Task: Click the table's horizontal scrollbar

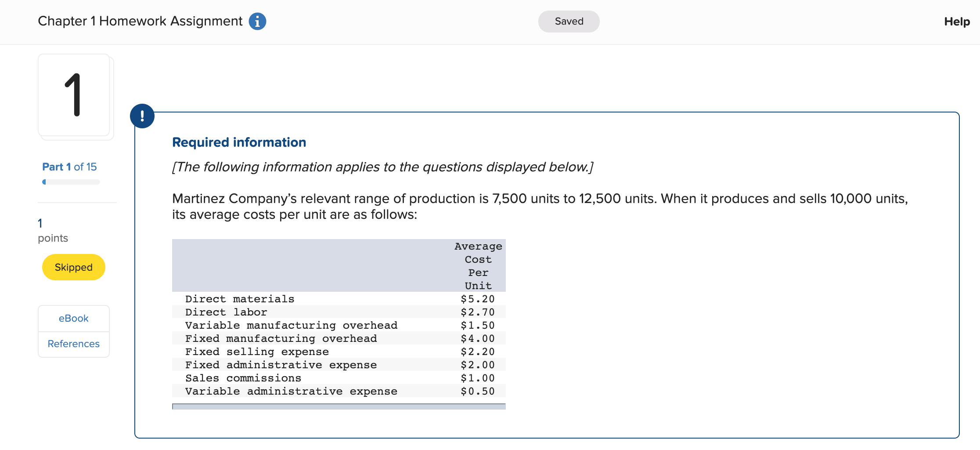Action: tap(339, 406)
